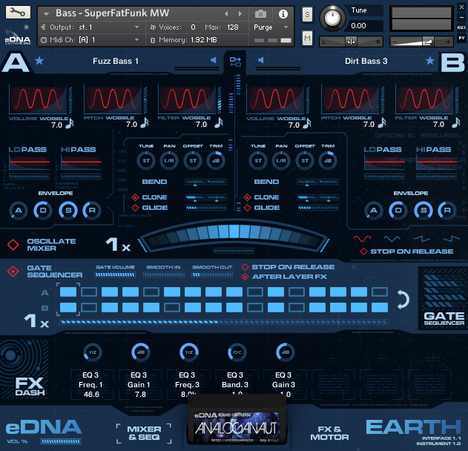This screenshot has height=451, width=468.
Task: Click the star beside Dirt Bass 3
Action: (430, 61)
